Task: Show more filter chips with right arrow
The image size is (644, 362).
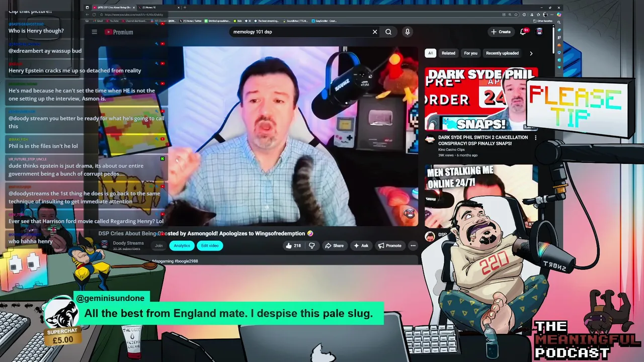Action: (x=531, y=53)
